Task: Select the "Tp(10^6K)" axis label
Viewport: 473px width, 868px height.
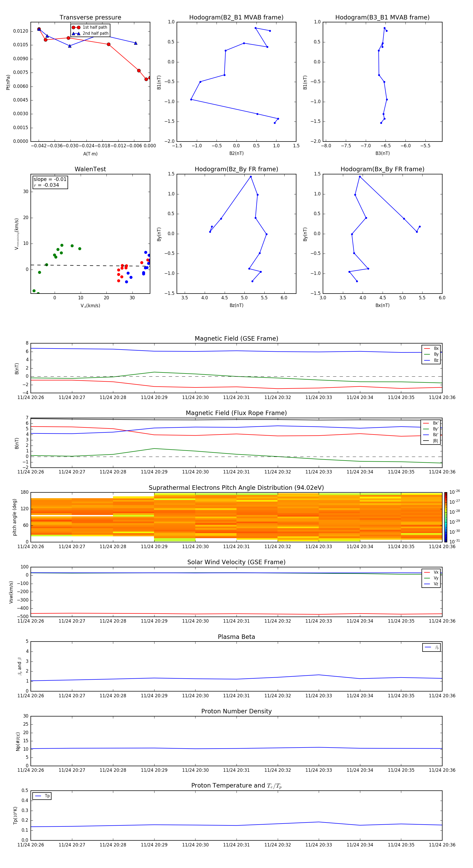Action: (x=15, y=815)
